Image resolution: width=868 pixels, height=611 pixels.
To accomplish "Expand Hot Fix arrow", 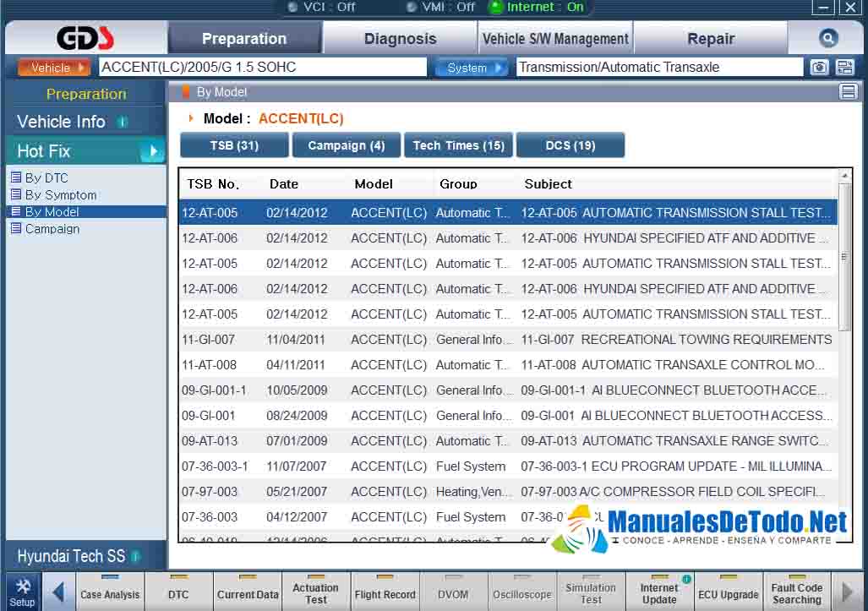I will click(153, 151).
